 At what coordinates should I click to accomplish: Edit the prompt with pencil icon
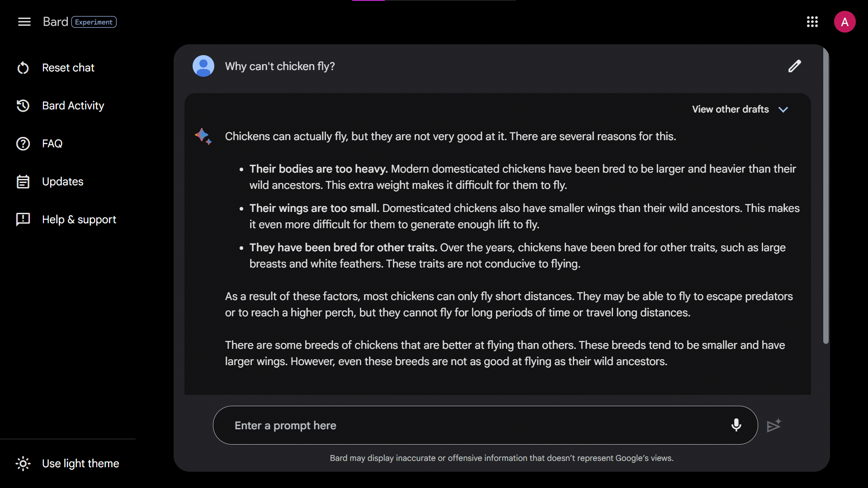795,66
